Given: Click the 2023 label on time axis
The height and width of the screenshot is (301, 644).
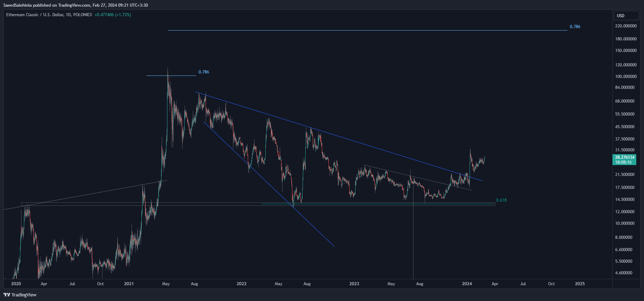Looking at the screenshot, I should coord(354,284).
